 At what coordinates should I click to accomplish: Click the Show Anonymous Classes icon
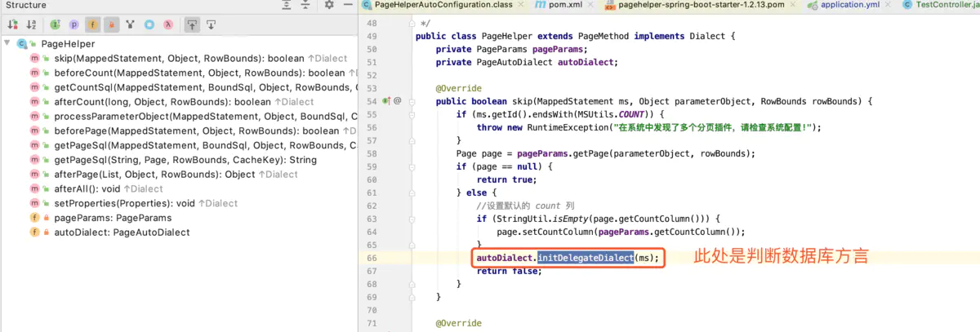(x=149, y=25)
